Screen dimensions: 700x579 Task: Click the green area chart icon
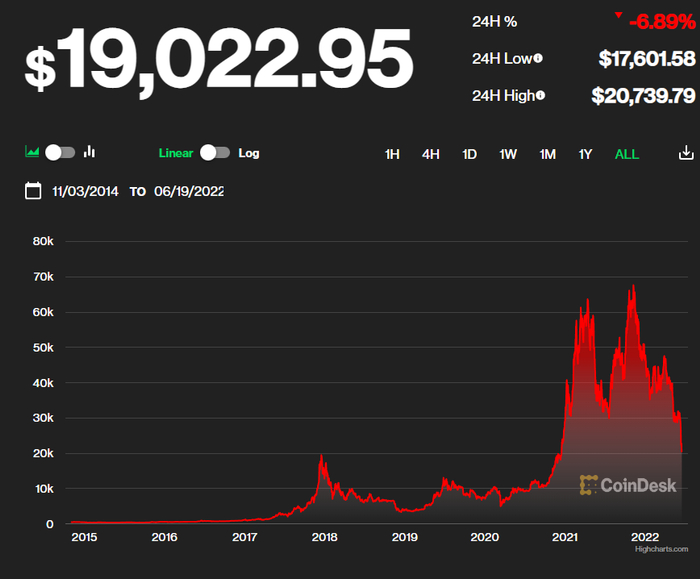pos(32,152)
